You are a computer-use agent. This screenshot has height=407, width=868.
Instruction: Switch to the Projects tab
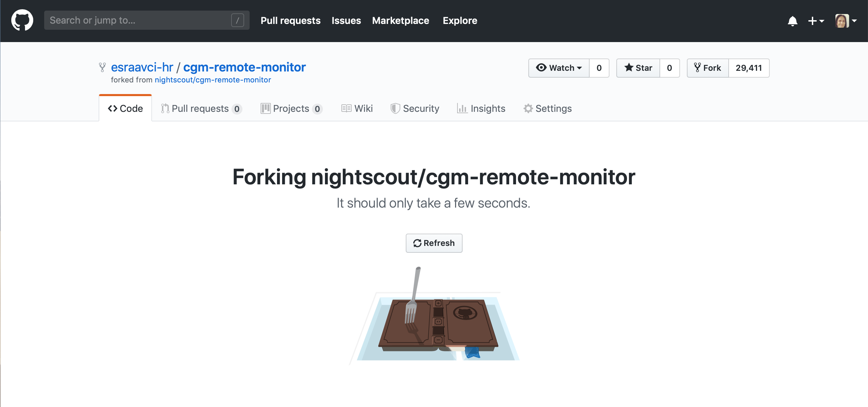(291, 108)
